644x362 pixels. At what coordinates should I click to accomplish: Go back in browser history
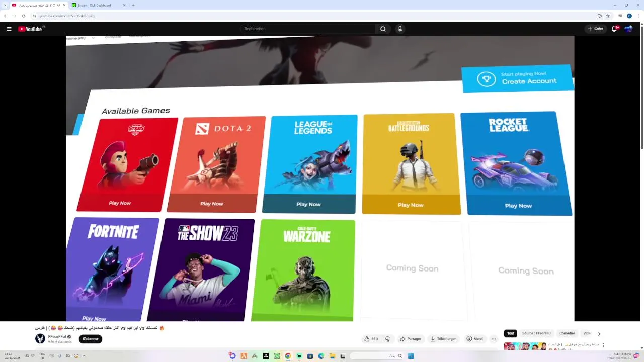coord(6,16)
